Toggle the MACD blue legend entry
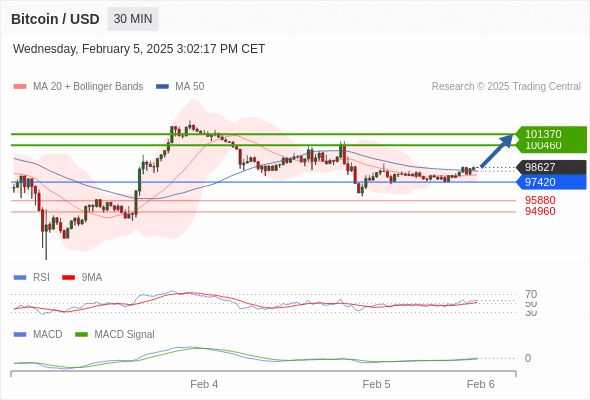This screenshot has width=590, height=400. (38, 334)
